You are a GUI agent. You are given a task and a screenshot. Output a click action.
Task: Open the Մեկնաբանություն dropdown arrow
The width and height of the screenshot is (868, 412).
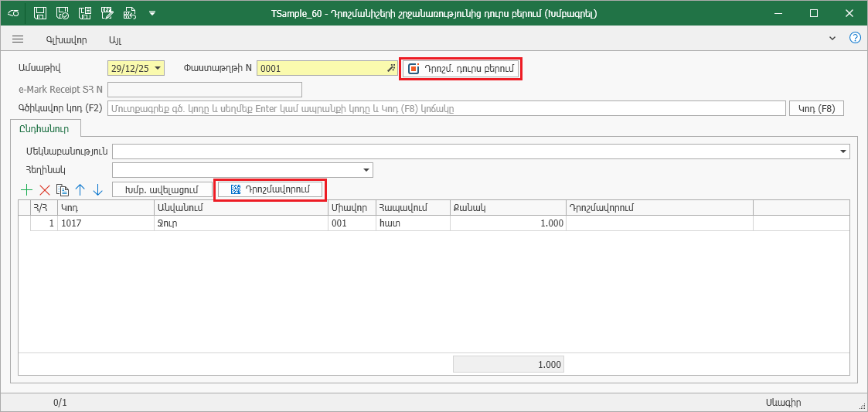(843, 152)
